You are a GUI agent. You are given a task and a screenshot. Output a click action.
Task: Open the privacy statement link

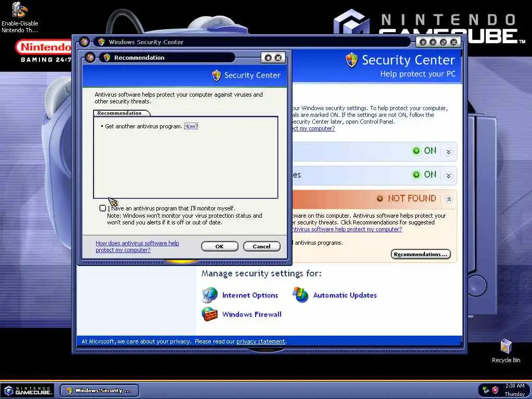coord(261,341)
